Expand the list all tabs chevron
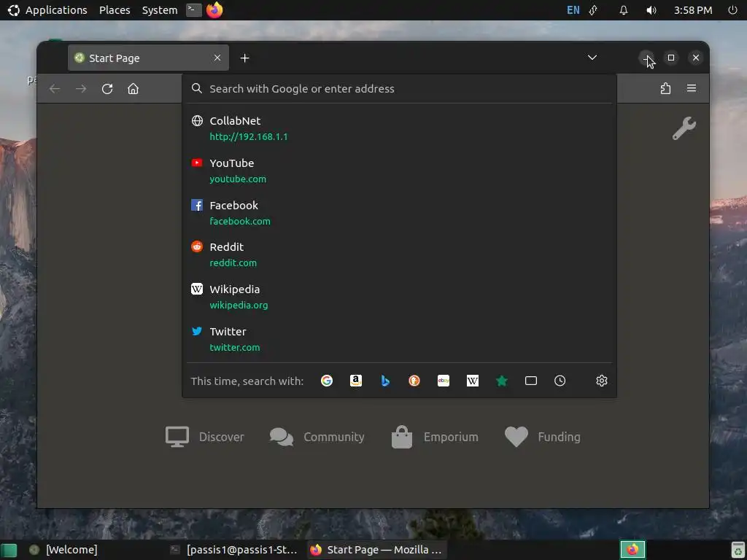This screenshot has height=560, width=747. point(592,58)
